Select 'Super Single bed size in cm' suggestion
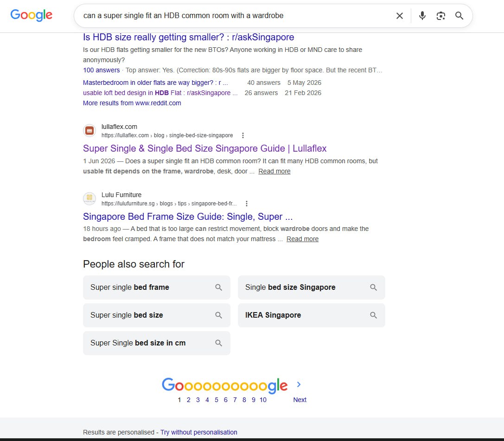Image resolution: width=504 pixels, height=441 pixels. click(x=157, y=343)
